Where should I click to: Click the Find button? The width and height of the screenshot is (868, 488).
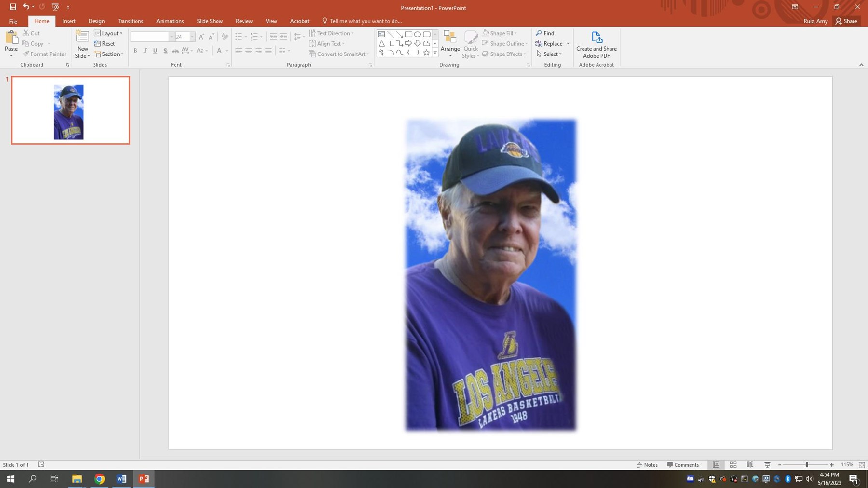click(x=545, y=33)
